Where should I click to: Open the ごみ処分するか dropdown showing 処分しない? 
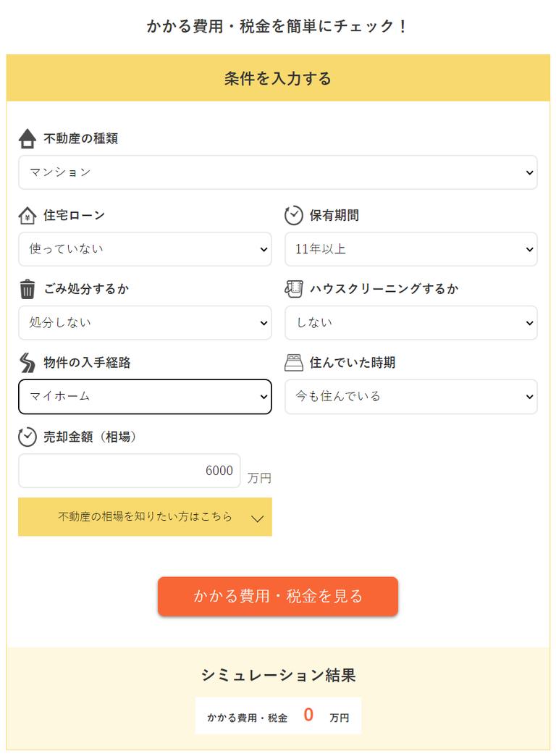(145, 323)
